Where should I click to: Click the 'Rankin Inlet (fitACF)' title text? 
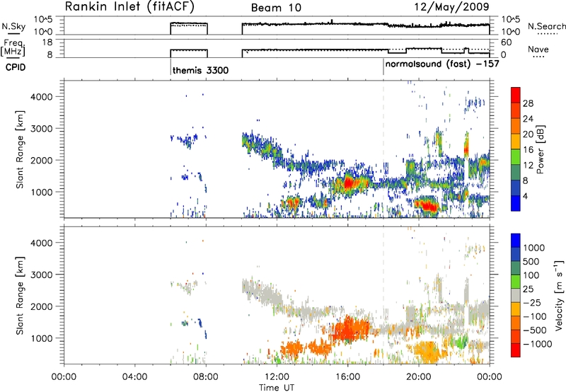(x=129, y=6)
